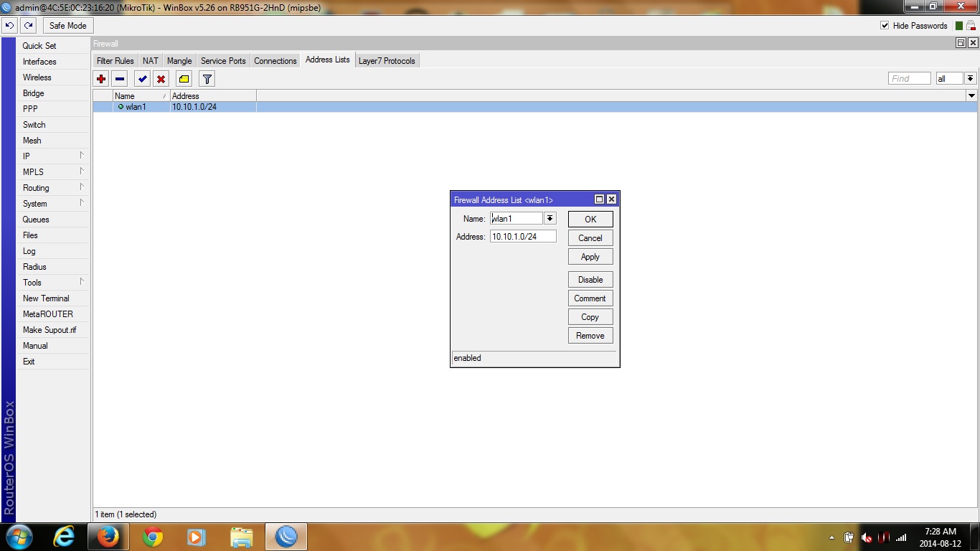Image resolution: width=980 pixels, height=551 pixels.
Task: Click the undo arrow icon
Action: coord(9,25)
